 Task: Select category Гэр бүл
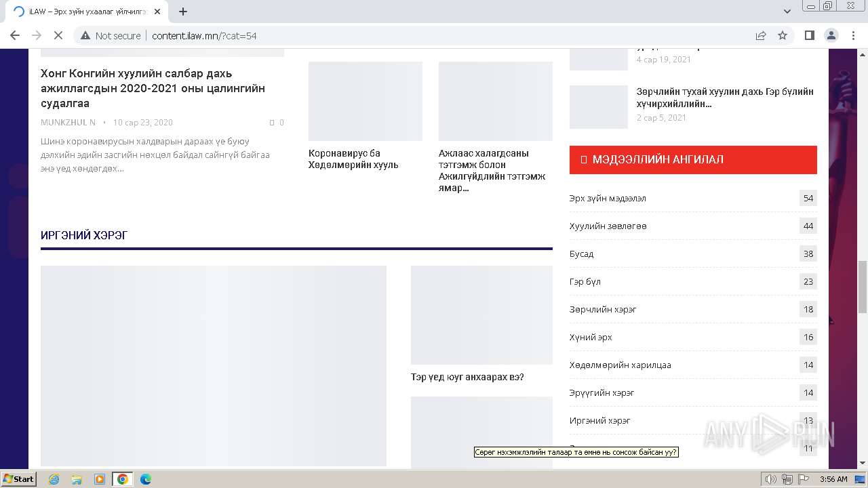(x=585, y=282)
